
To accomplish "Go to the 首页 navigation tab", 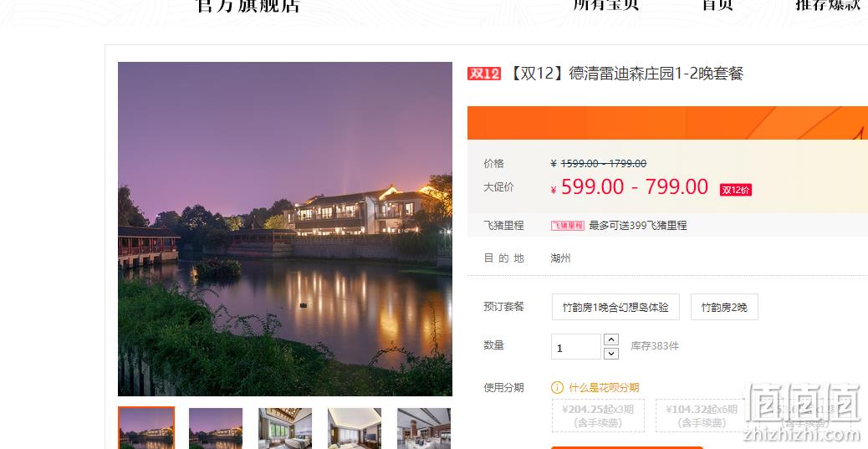I will click(x=718, y=5).
